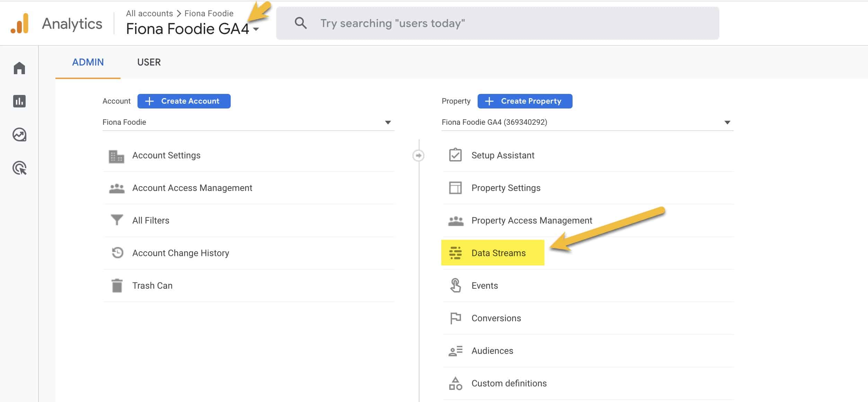The height and width of the screenshot is (402, 868).
Task: Open the Fiona Foodie GA4 (369340292) property dropdown
Action: coord(587,122)
